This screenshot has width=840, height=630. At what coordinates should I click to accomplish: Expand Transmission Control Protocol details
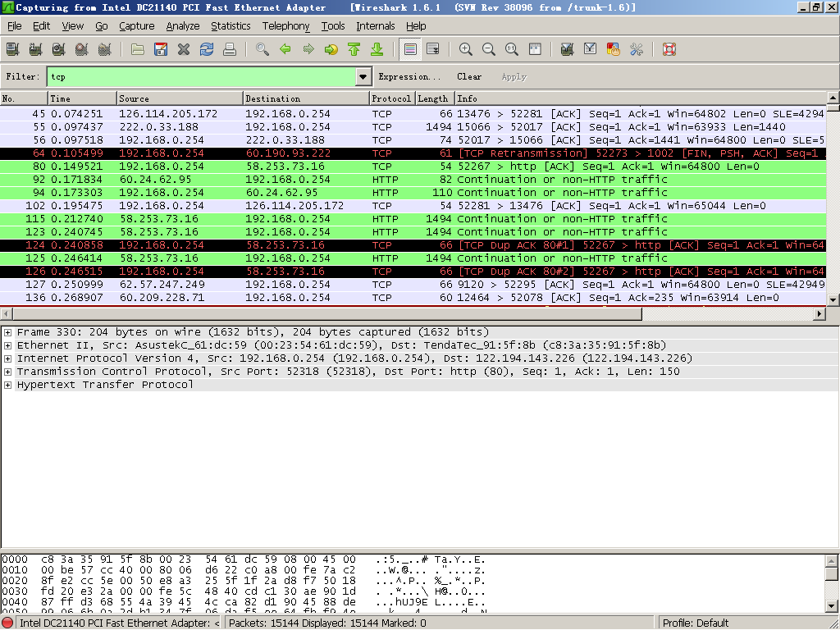(x=8, y=372)
